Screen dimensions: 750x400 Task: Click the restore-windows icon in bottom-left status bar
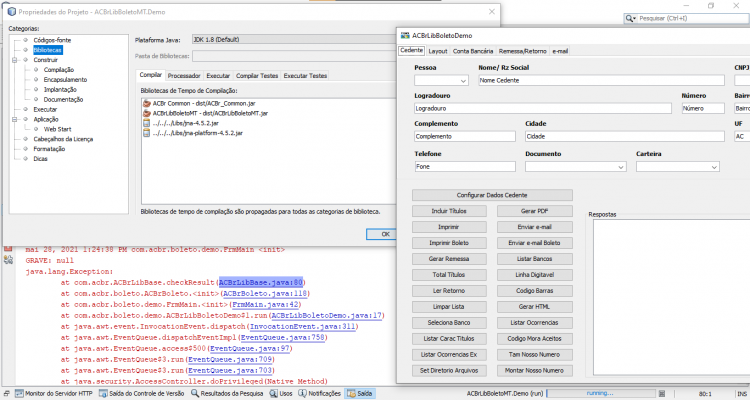point(7,393)
